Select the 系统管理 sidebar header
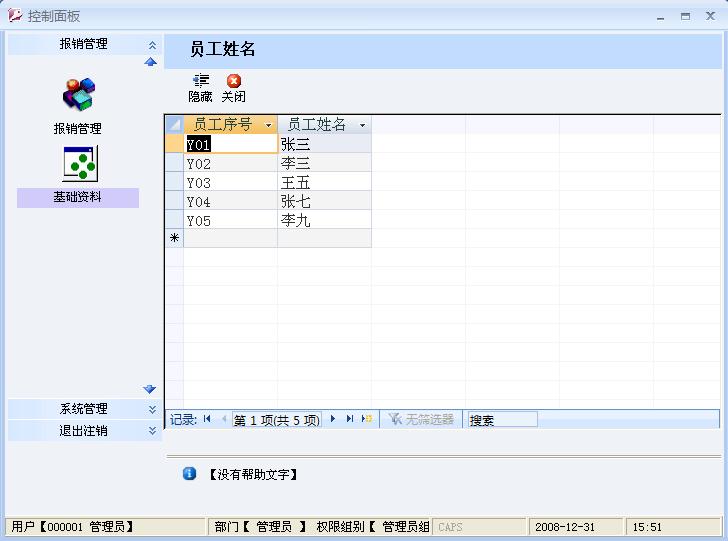This screenshot has height=541, width=728. (x=84, y=409)
